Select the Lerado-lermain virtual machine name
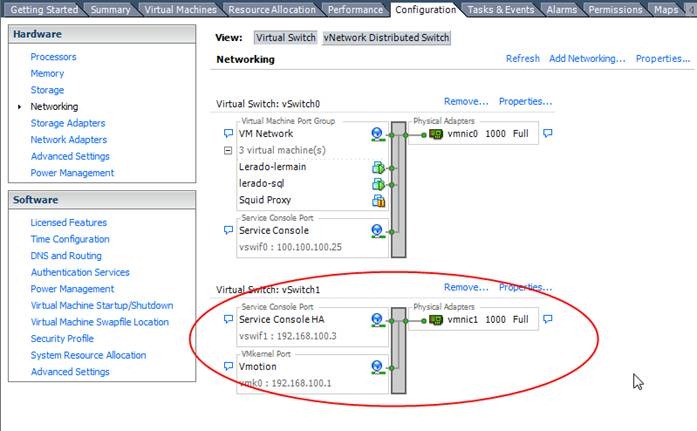Viewport: 697px width, 431px height. pyautogui.click(x=272, y=167)
